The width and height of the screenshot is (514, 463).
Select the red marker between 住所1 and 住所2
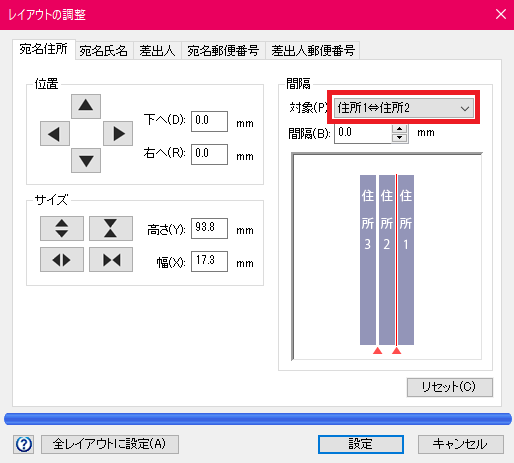396,351
